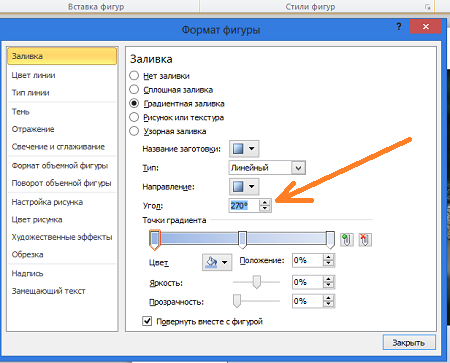Viewport: 450px width, 363px height.
Task: Open the help question mark icon
Action: pyautogui.click(x=399, y=27)
